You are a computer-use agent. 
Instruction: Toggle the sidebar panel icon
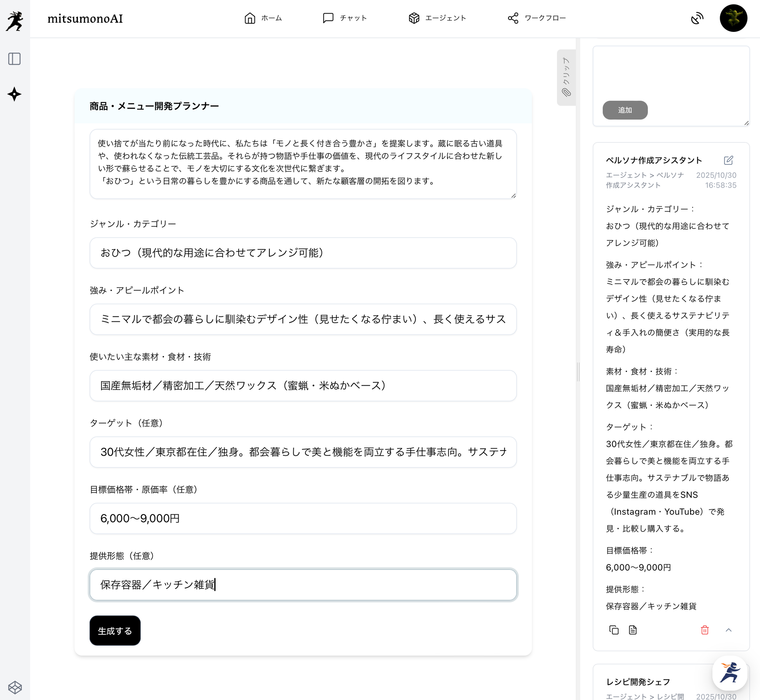[x=14, y=59]
